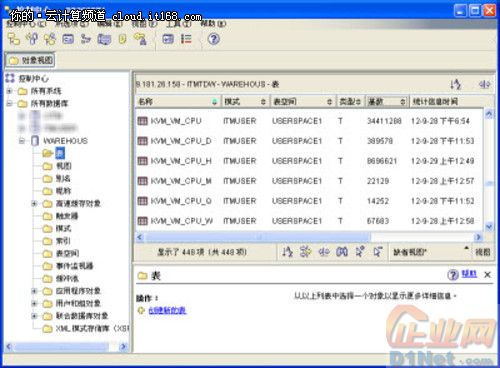This screenshot has width=500, height=368.
Task: Select the KVM_VM_CPU_W table row
Action: pos(309,221)
